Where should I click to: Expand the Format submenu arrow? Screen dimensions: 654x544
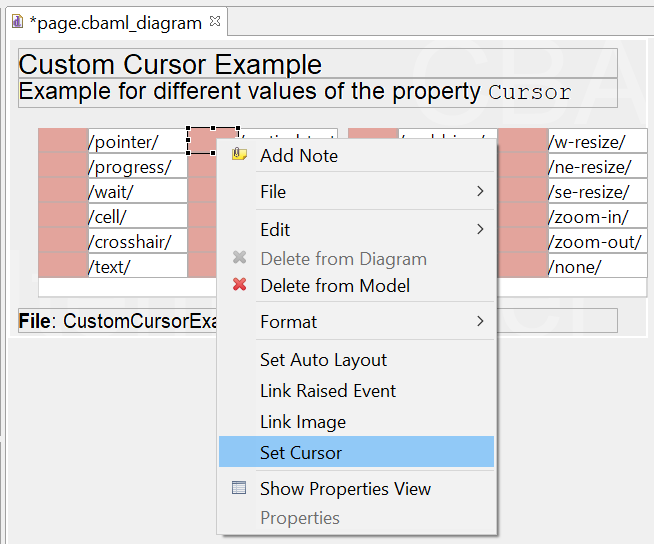(x=480, y=321)
